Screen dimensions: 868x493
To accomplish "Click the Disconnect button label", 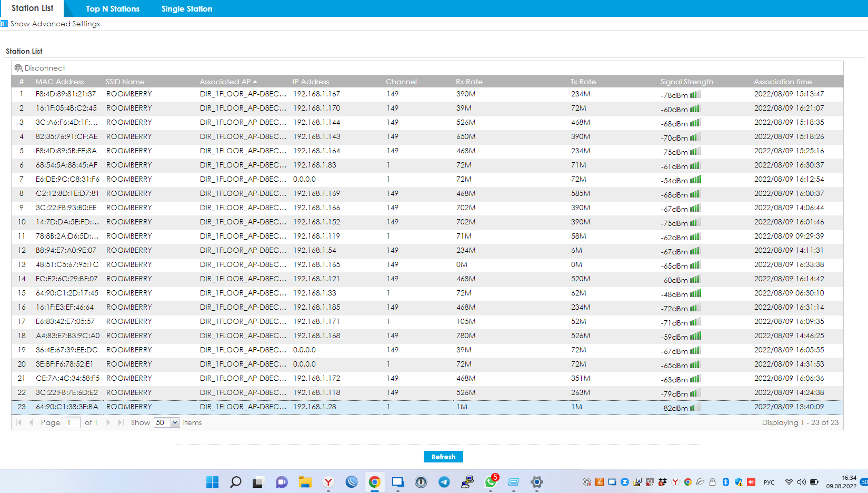I will tap(45, 68).
